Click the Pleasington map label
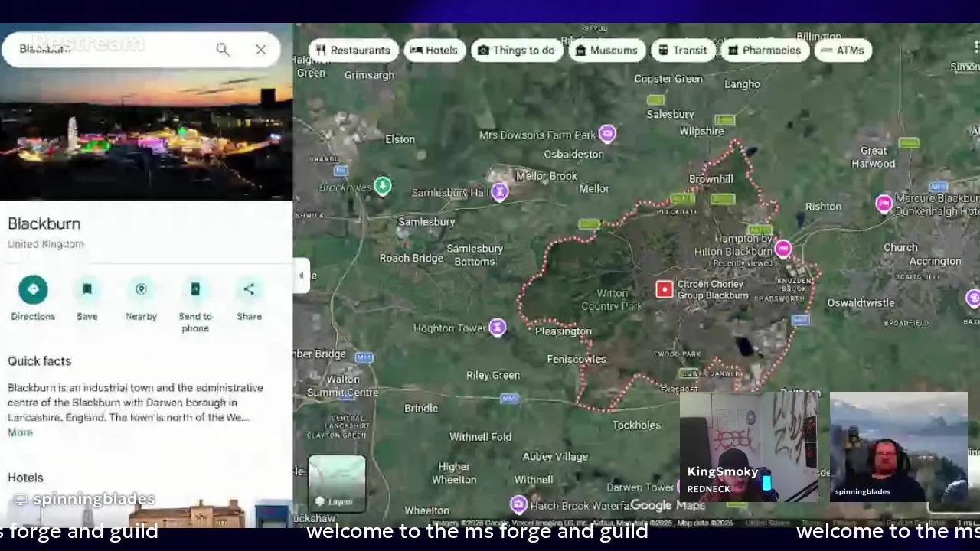 coord(563,331)
